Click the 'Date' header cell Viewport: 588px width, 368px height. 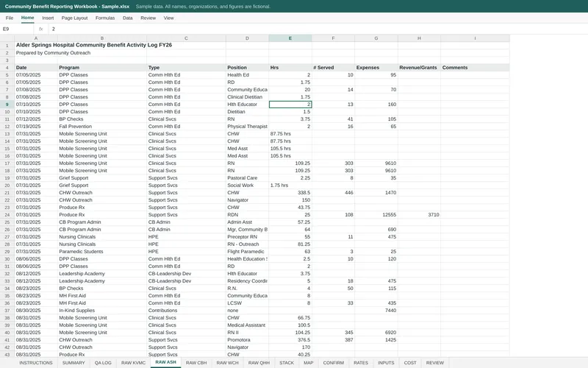point(36,68)
